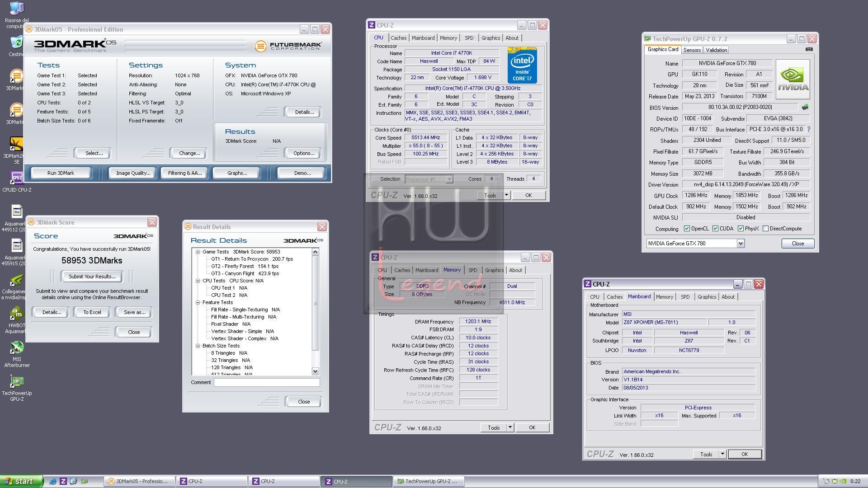
Task: Select GT3 - Canyon Flight result row
Action: click(245, 273)
